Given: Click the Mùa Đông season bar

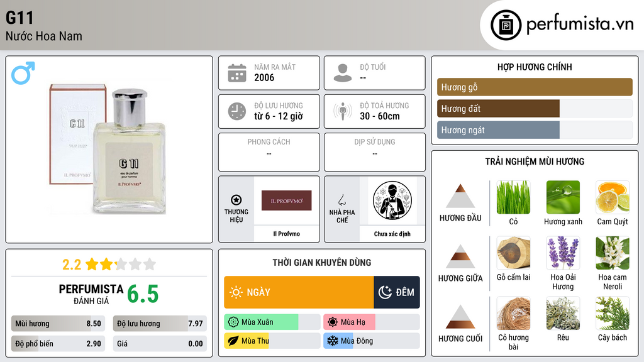Looking at the screenshot, I should (x=371, y=341).
